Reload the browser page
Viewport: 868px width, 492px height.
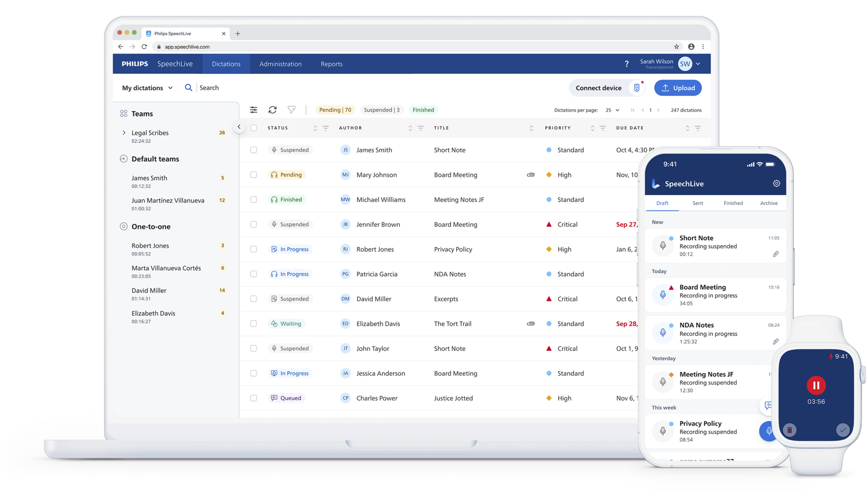coord(144,47)
